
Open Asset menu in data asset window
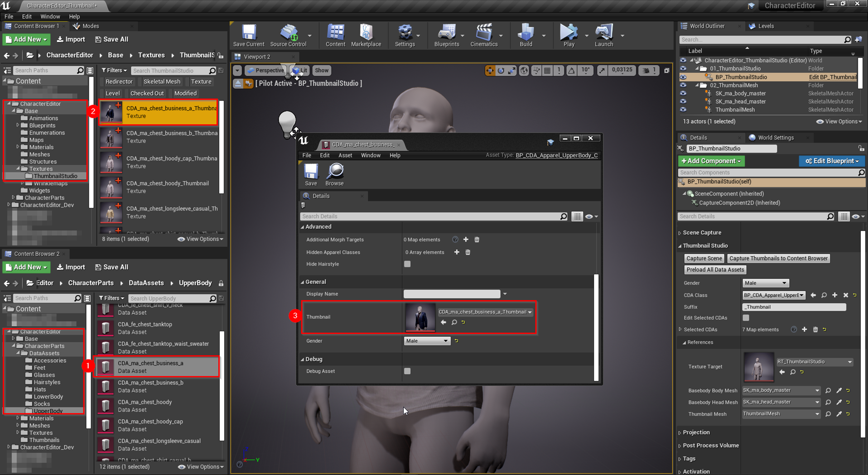pyautogui.click(x=345, y=155)
